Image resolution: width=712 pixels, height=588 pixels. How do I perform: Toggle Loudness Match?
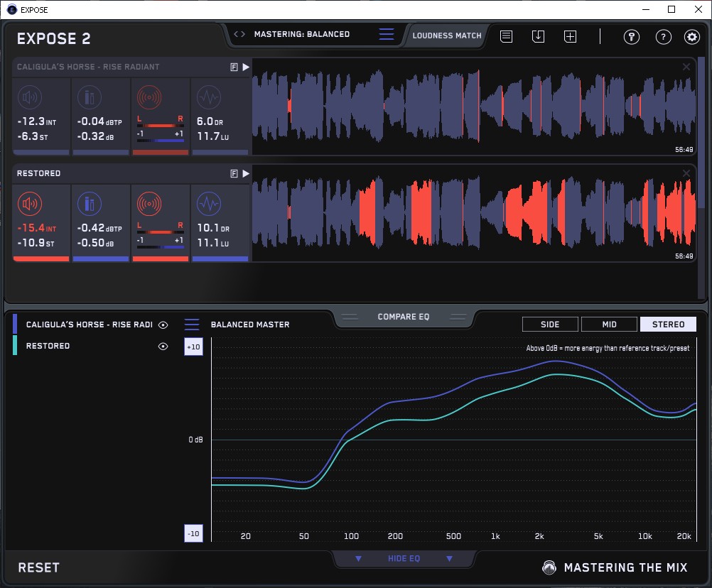(x=447, y=36)
